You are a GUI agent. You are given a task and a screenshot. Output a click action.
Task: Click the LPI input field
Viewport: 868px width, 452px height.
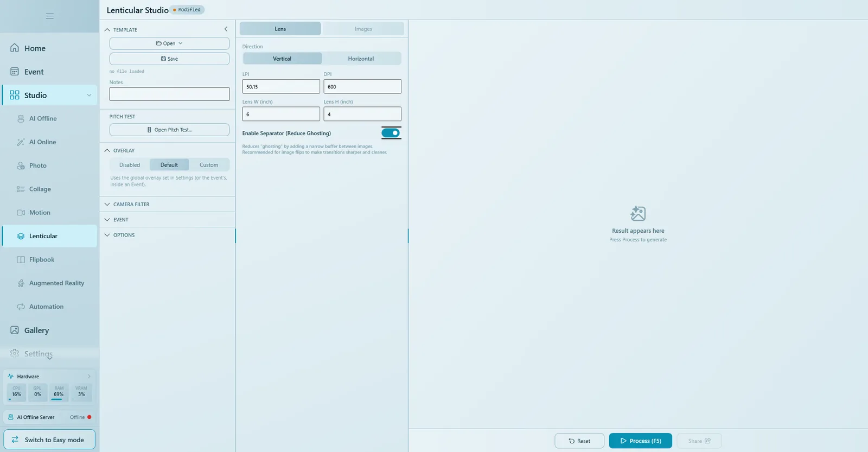pos(281,86)
